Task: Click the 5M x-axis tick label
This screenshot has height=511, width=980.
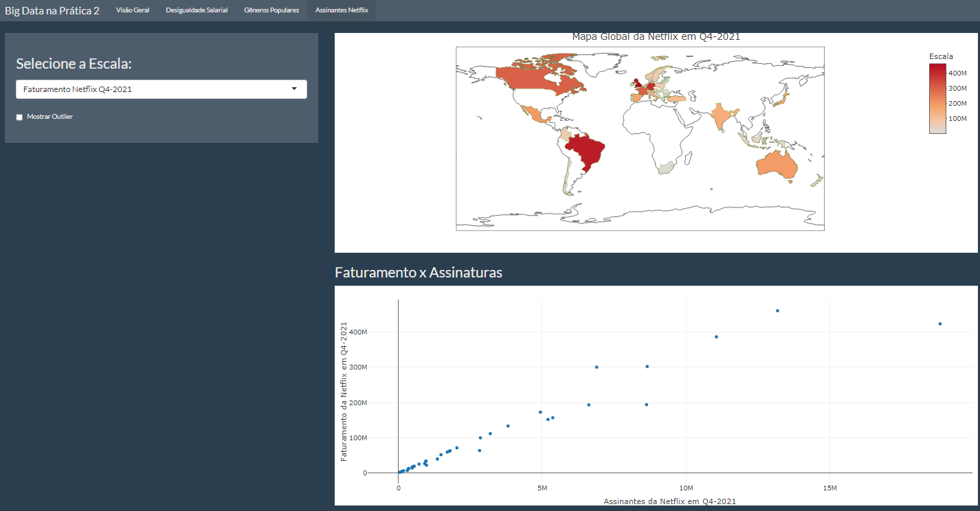Action: (542, 488)
